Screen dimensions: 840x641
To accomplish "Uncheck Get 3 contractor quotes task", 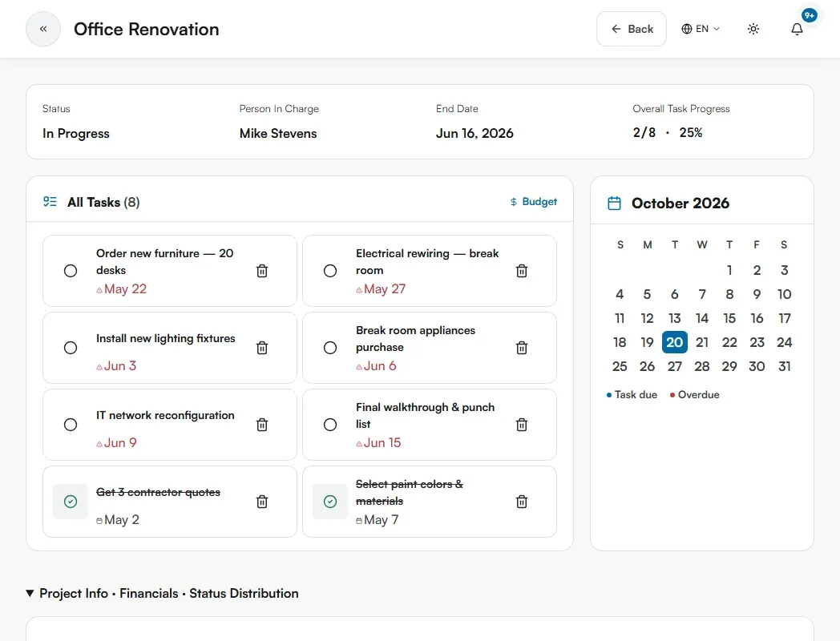I will point(71,502).
